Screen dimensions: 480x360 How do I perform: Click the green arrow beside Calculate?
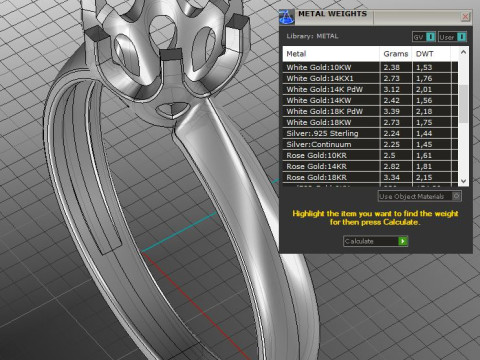(403, 241)
